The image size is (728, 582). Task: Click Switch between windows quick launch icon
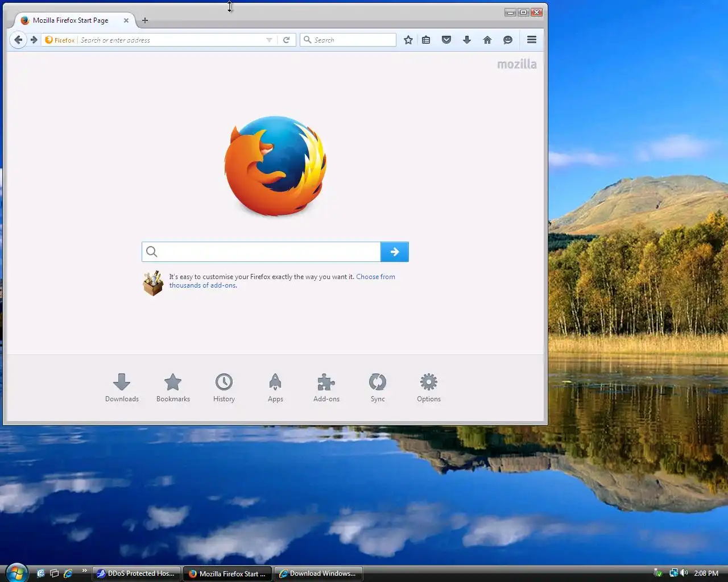click(55, 573)
